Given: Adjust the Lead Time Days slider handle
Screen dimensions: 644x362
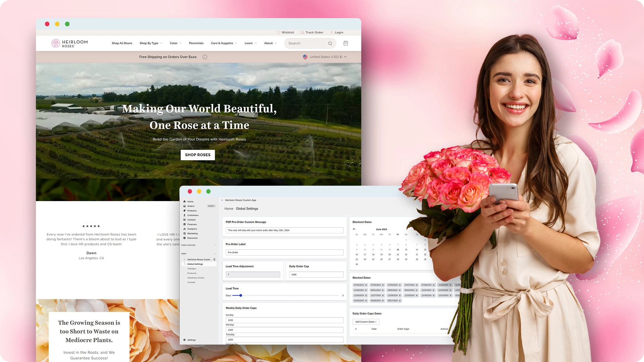Looking at the screenshot, I should point(241,296).
